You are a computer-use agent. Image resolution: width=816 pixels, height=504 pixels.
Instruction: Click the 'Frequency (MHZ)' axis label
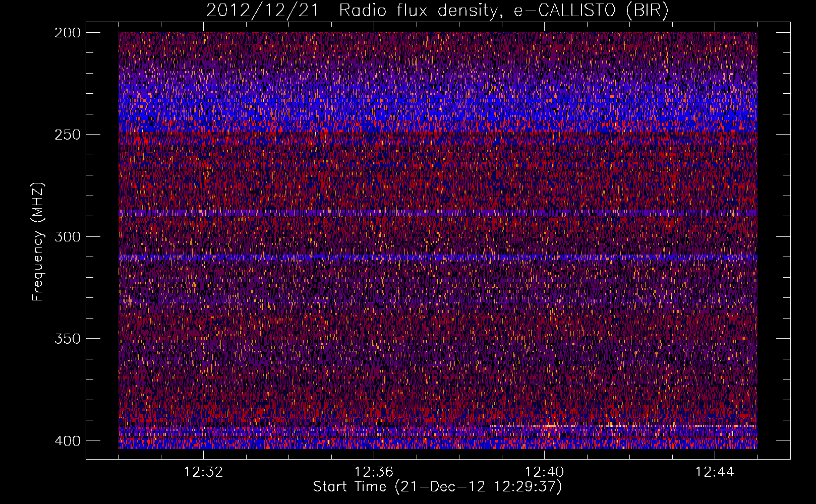pos(38,242)
